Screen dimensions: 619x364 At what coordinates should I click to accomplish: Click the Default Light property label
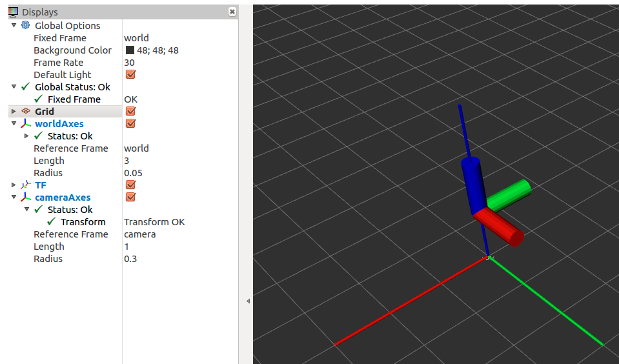tap(63, 75)
